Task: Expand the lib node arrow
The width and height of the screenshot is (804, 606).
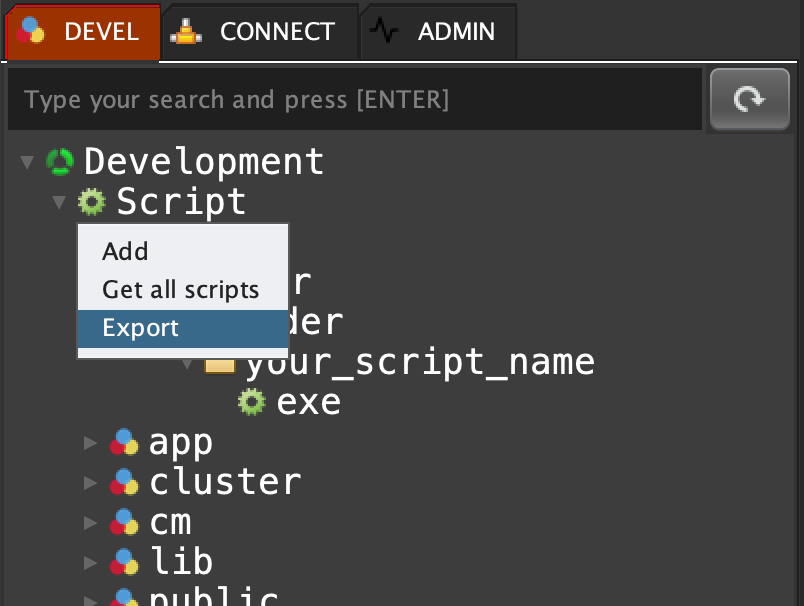Action: pos(91,562)
